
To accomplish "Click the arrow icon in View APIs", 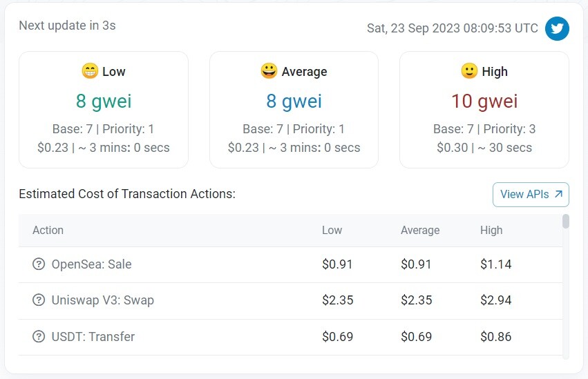I will (558, 194).
